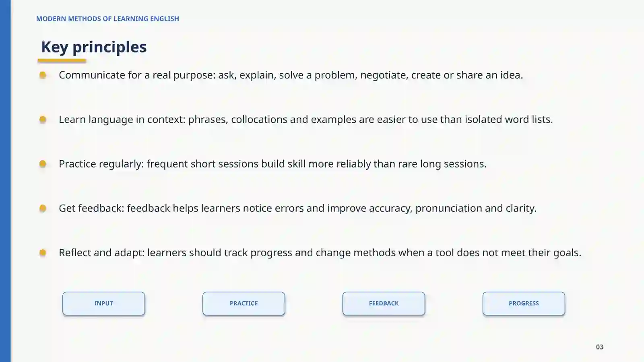644x362 pixels.
Task: Click the yellow underline beneath the title
Action: click(x=62, y=61)
